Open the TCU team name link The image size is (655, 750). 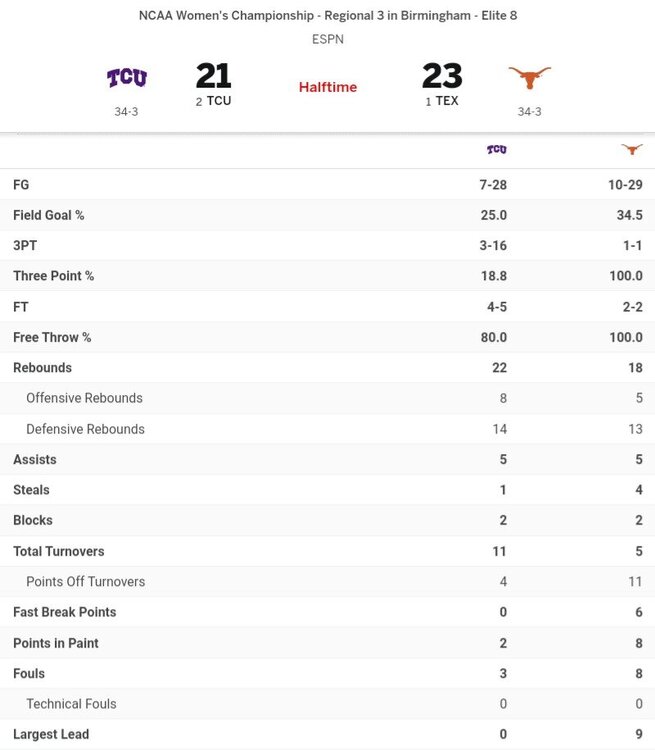click(219, 101)
